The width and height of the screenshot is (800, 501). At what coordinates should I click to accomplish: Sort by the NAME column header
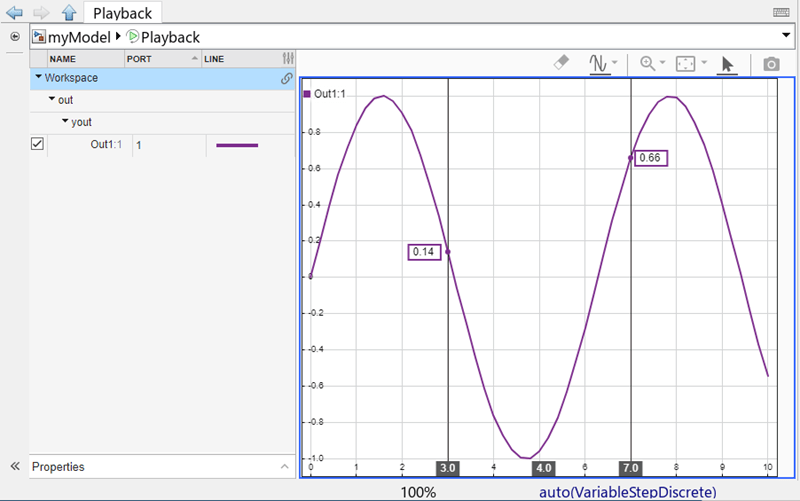pos(86,59)
